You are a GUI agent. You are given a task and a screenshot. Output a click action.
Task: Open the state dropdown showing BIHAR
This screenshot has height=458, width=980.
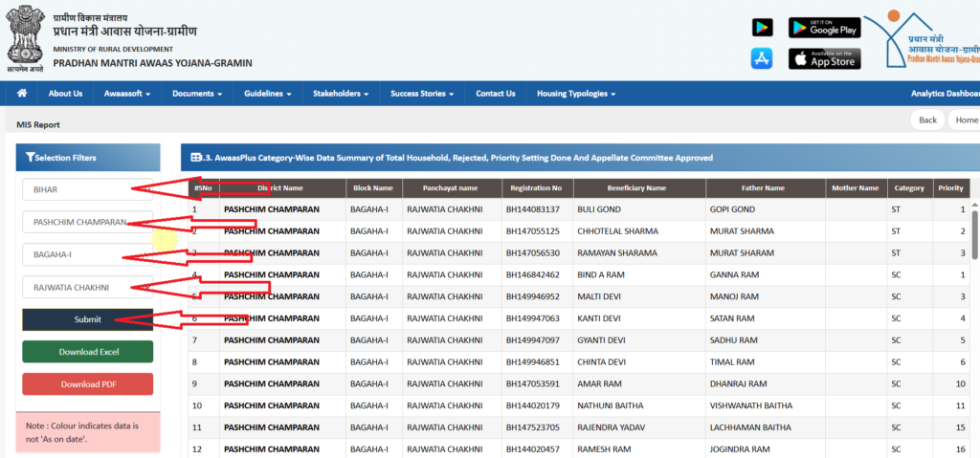coord(87,189)
